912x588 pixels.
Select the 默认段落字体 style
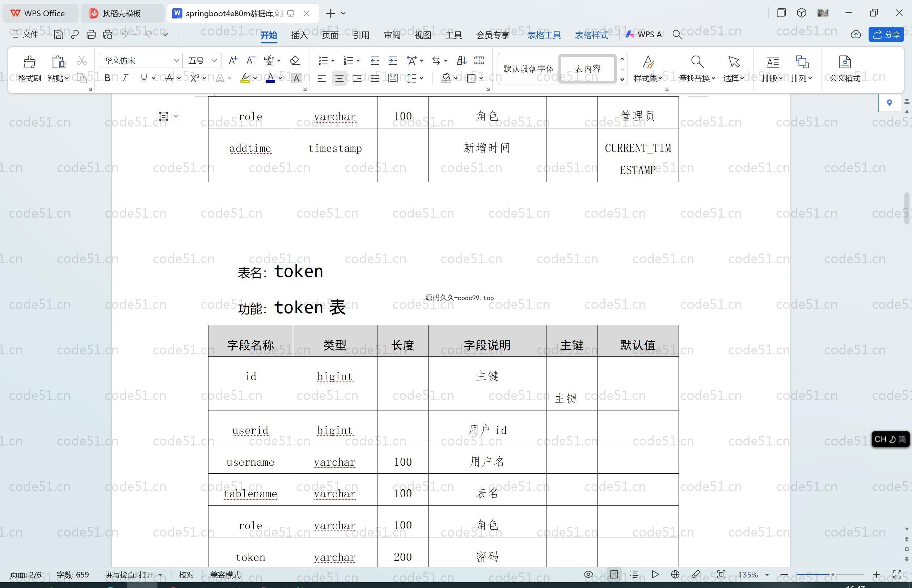[x=528, y=69]
